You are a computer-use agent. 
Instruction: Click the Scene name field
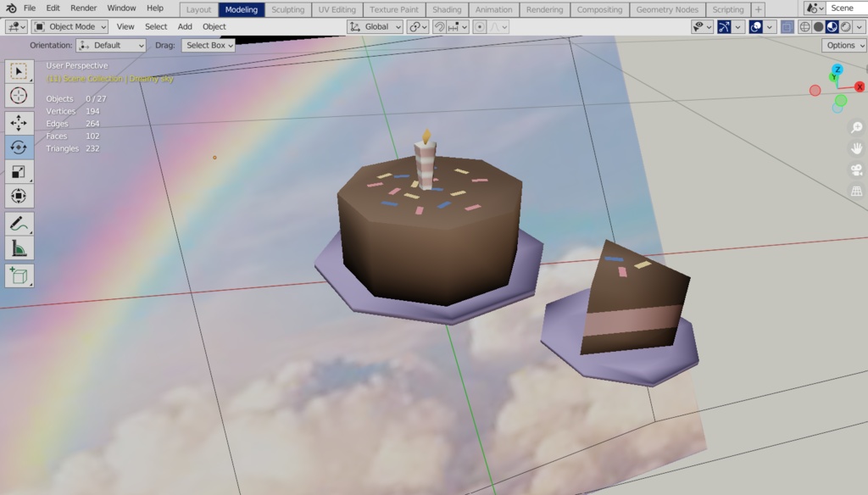tap(848, 8)
